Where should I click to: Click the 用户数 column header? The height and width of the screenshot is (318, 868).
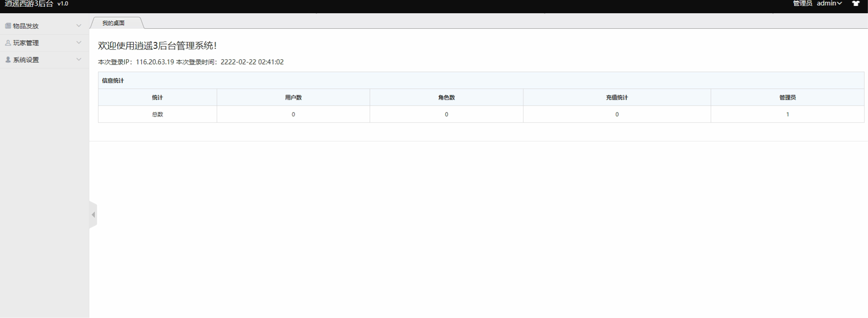coord(293,97)
